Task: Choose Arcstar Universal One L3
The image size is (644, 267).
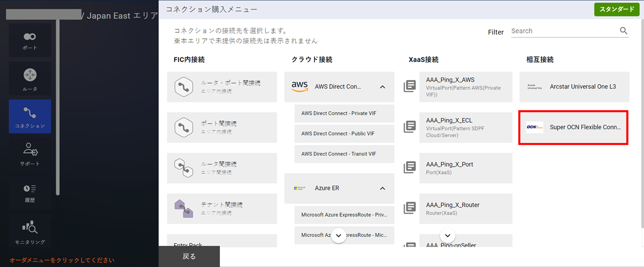Action: (x=574, y=87)
